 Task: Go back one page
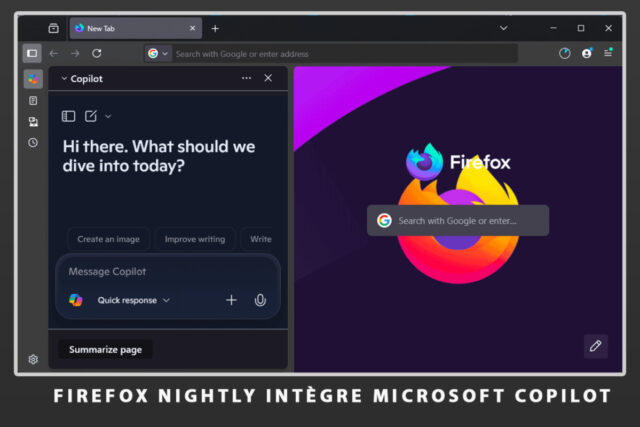point(54,53)
